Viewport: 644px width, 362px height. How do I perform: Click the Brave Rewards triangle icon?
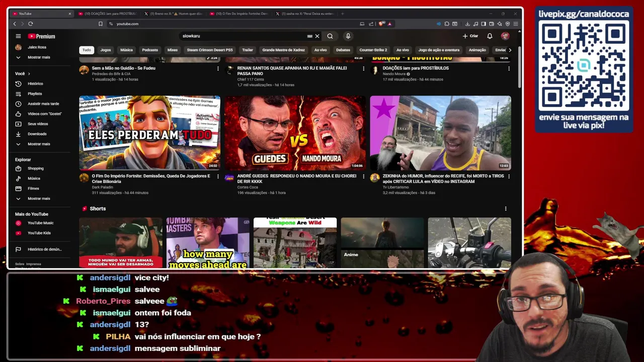coord(390,24)
